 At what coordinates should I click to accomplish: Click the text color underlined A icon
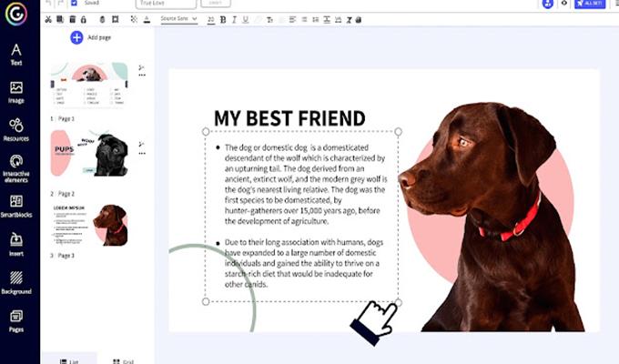click(147, 19)
